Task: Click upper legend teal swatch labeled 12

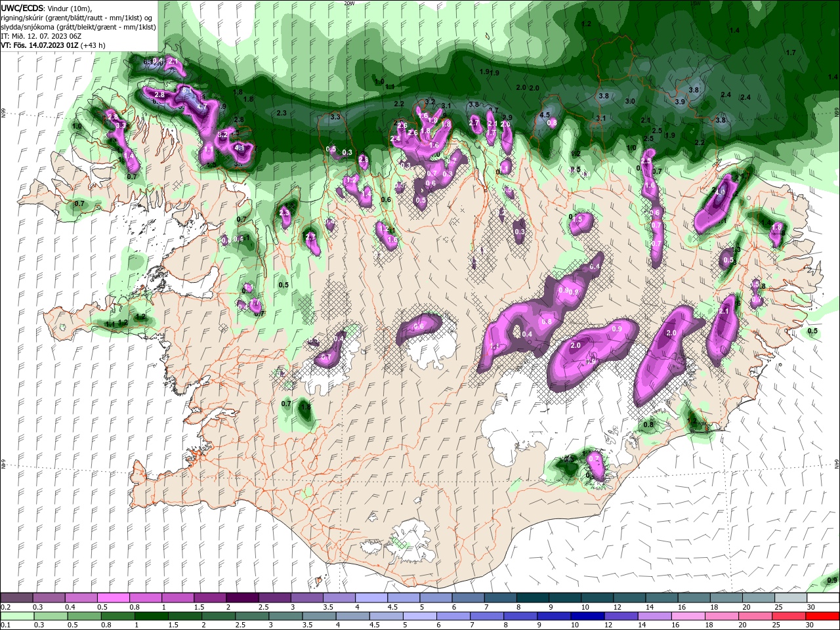Action: tap(629, 598)
